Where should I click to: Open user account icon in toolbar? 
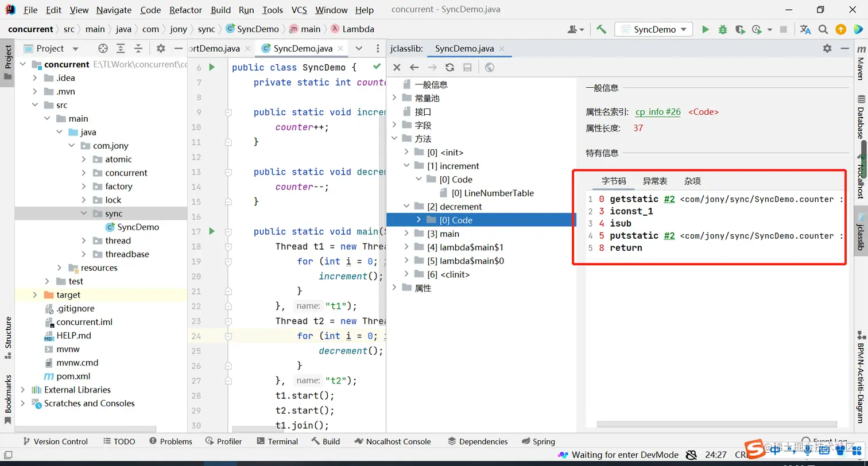click(x=576, y=29)
